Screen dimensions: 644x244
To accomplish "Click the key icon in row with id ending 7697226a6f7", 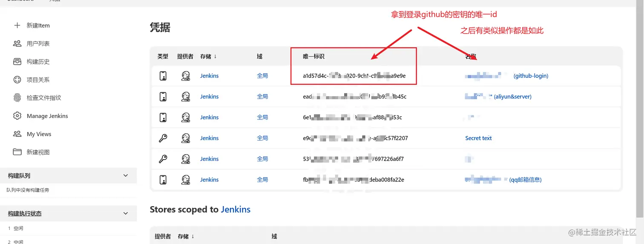I will click(x=163, y=159).
